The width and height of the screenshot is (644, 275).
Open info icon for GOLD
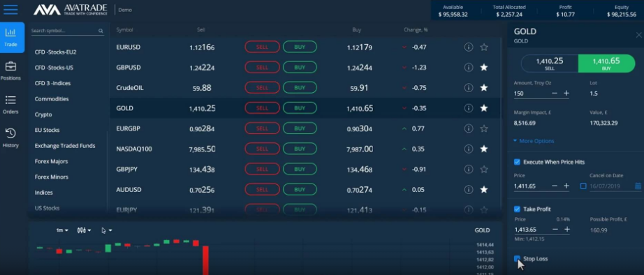[x=469, y=108]
